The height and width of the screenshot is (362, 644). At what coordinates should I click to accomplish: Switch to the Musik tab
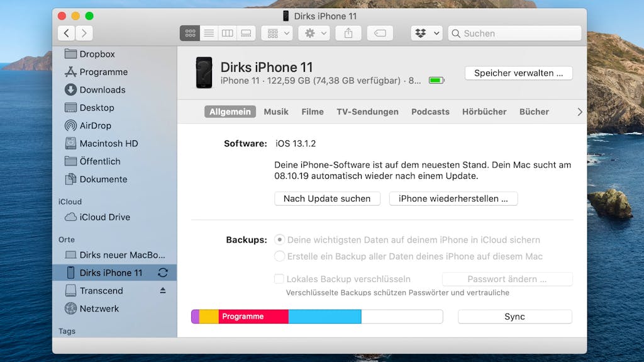(276, 112)
